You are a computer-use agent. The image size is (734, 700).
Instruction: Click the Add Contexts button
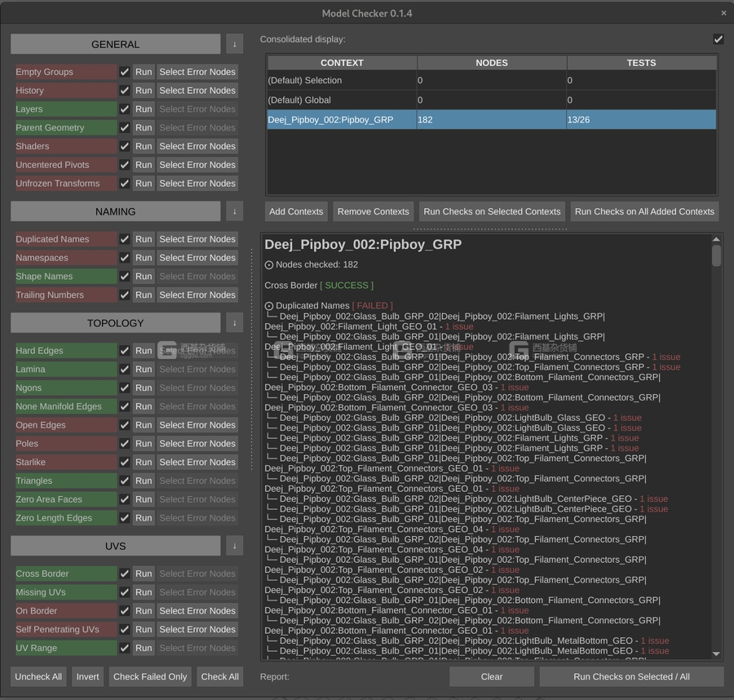tap(295, 211)
